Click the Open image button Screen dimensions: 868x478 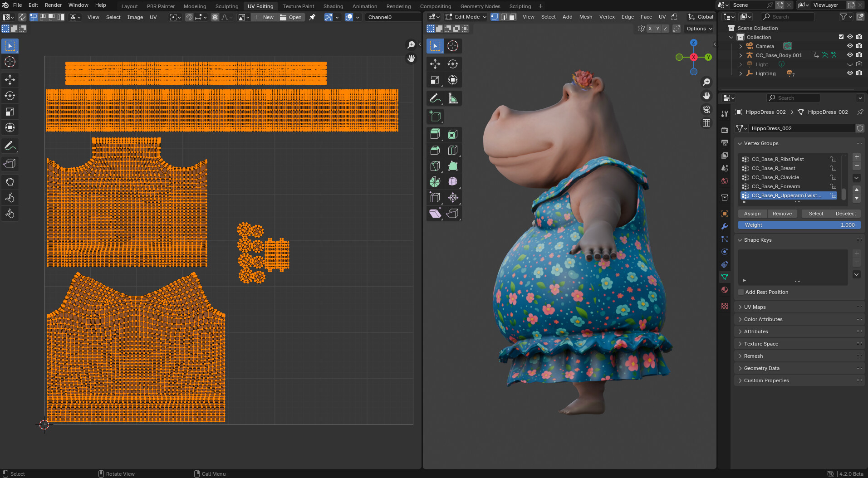tap(291, 17)
